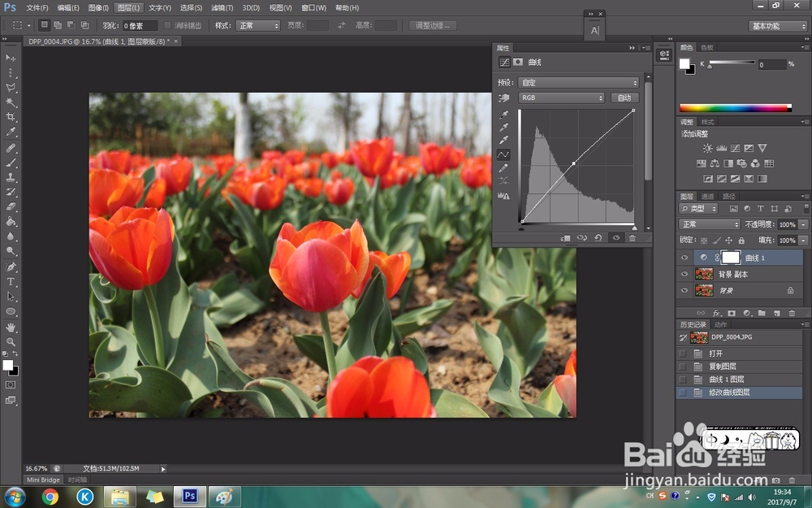
Task: Click the 自动 auto button in curves
Action: point(624,98)
